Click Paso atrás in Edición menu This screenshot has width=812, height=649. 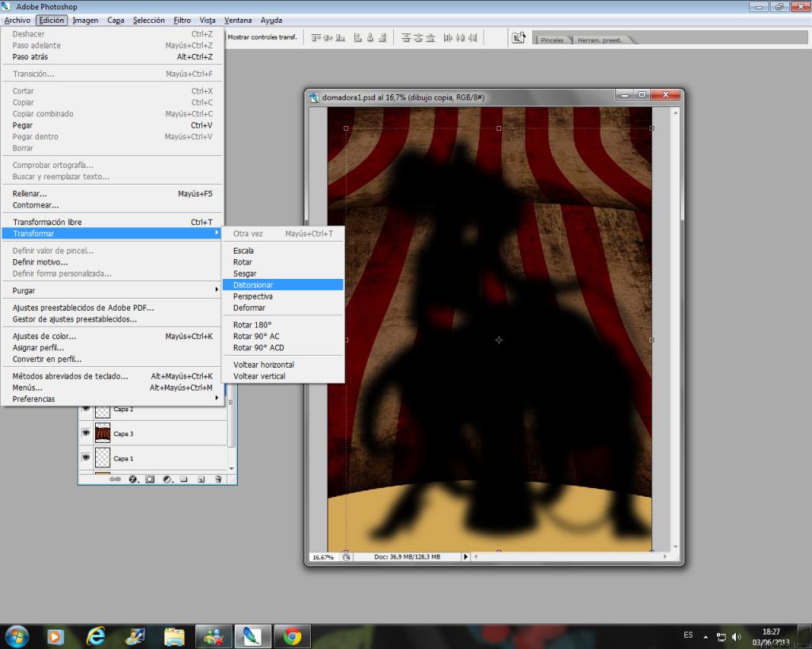coord(112,57)
